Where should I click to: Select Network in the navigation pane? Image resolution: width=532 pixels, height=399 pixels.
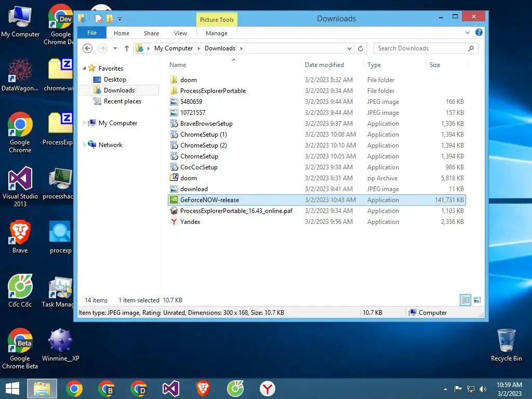click(x=110, y=145)
